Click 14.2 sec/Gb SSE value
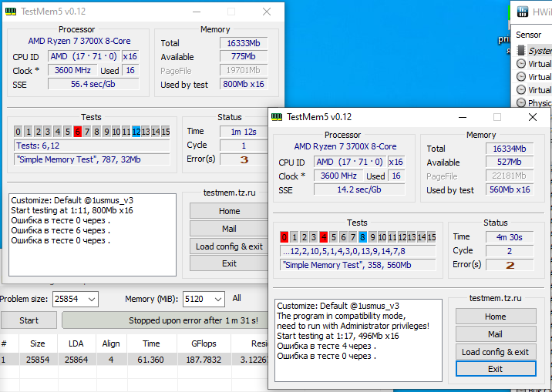552x392 pixels. [359, 189]
